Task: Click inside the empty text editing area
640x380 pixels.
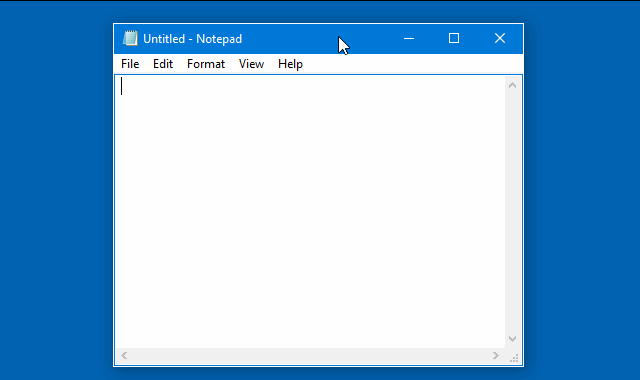Action: 310,212
